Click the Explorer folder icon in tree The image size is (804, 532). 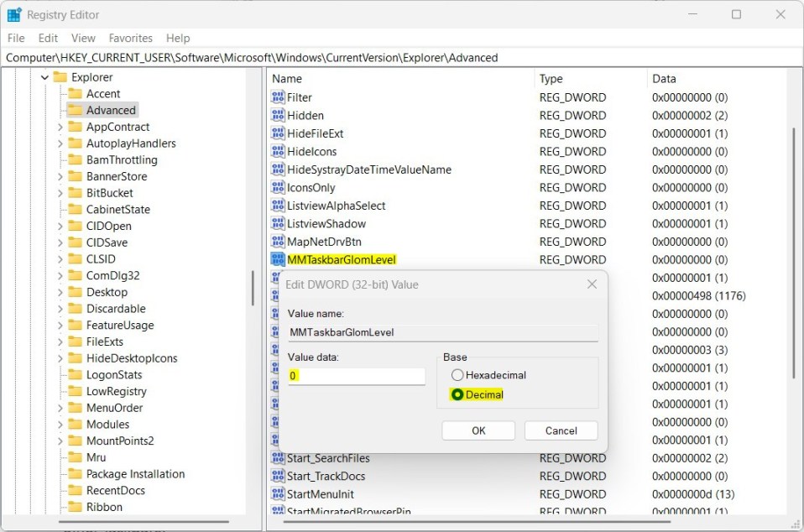(60, 77)
